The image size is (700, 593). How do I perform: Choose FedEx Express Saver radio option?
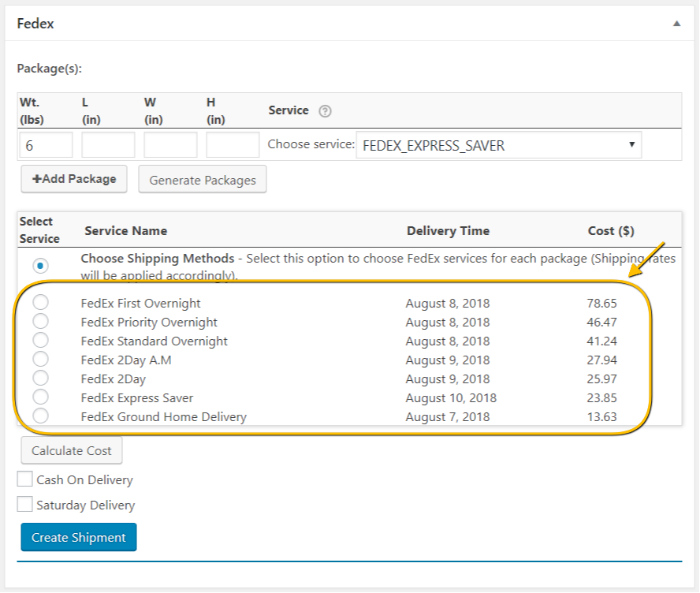(40, 397)
